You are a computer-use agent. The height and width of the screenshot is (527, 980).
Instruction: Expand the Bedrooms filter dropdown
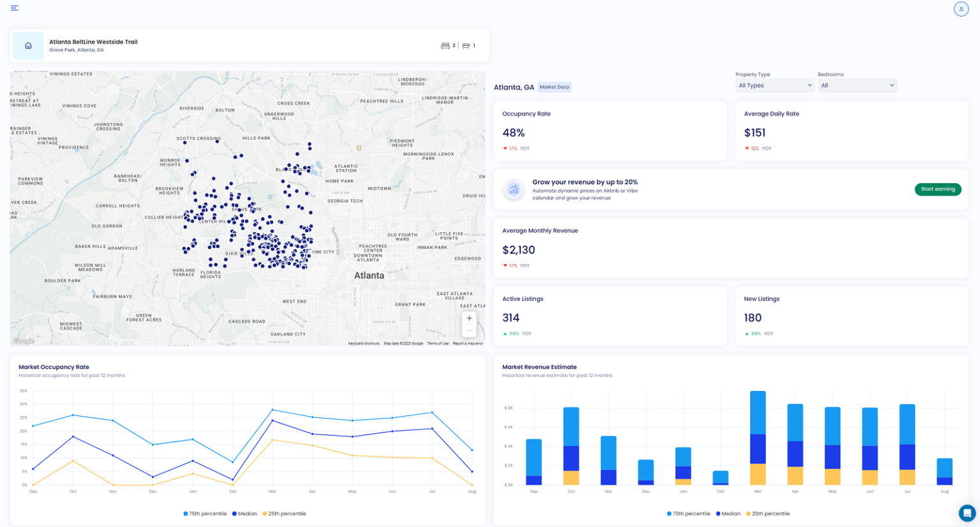pyautogui.click(x=857, y=85)
